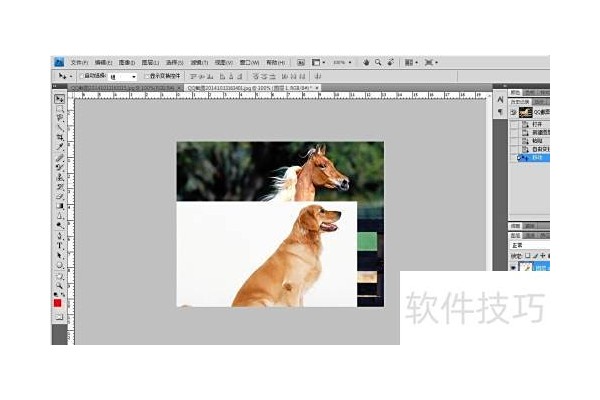
Task: Select the Zoom tool in the toolbox
Action: (x=59, y=285)
